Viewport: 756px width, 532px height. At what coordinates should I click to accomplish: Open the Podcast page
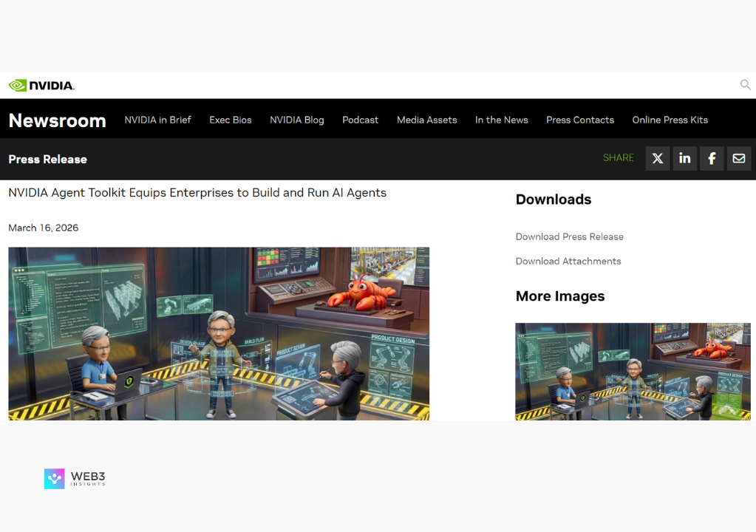pos(360,120)
